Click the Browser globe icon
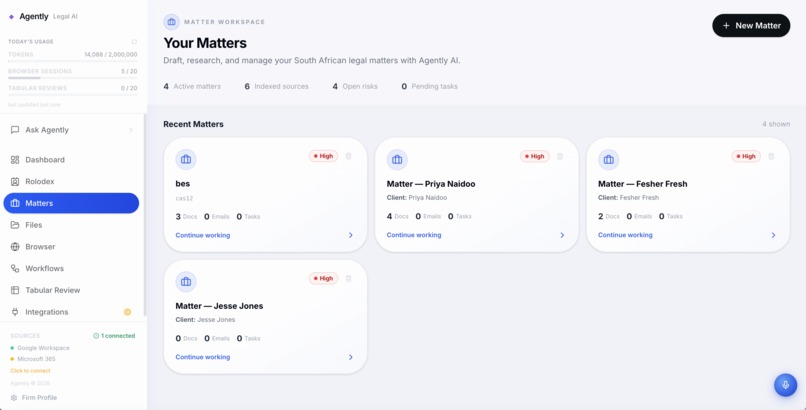 point(15,247)
